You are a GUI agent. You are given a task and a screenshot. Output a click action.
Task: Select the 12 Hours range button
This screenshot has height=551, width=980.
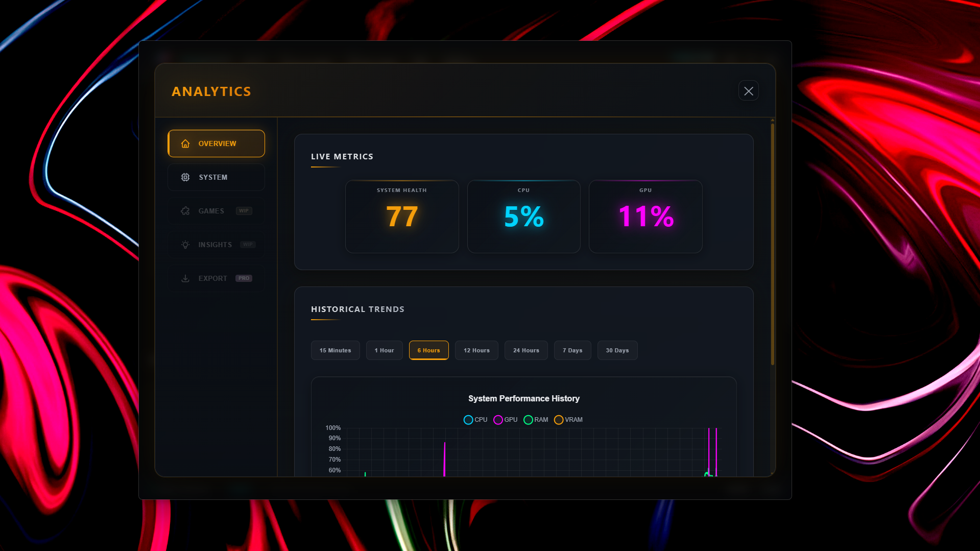coord(476,350)
